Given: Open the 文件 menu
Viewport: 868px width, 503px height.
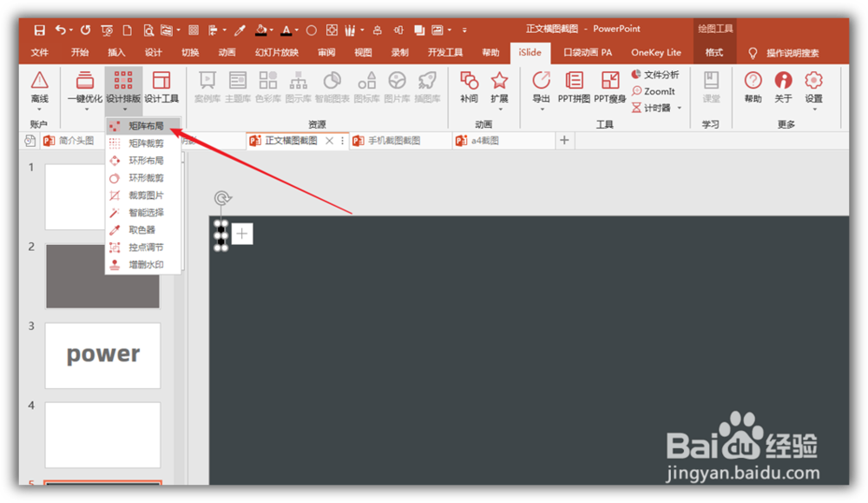Looking at the screenshot, I should [39, 53].
